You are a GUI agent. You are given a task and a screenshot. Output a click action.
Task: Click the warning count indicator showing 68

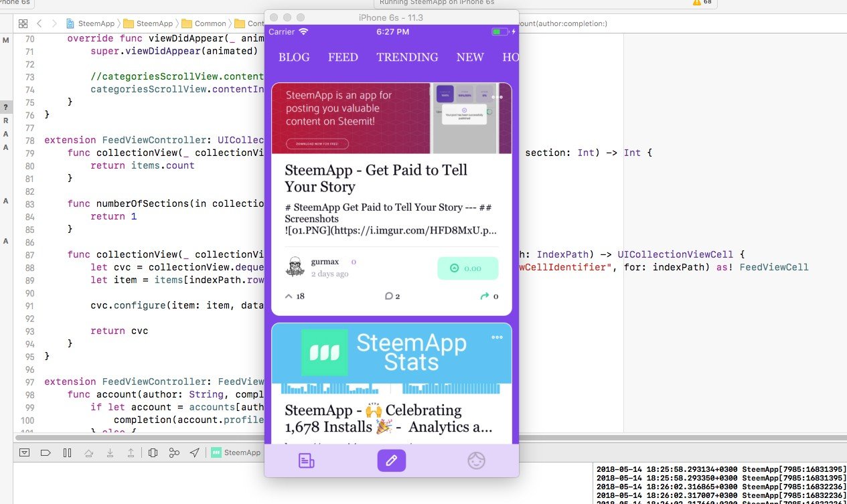coord(702,2)
